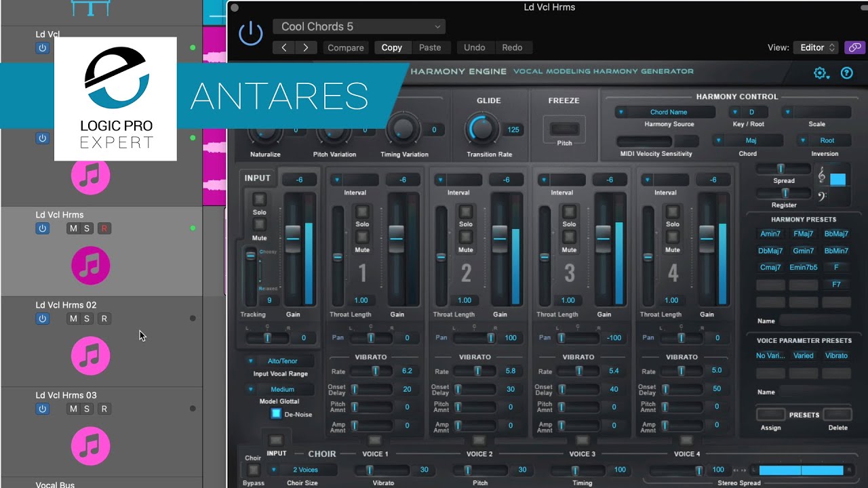The image size is (868, 488).
Task: Click the Ld Vcl Hrms track music icon
Action: pyautogui.click(x=90, y=265)
